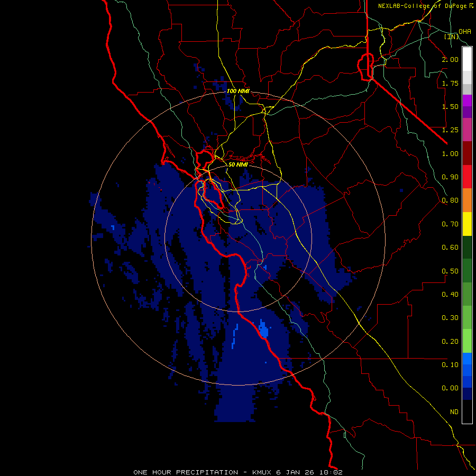Click the light green swatch near 0.20
The height and width of the screenshot is (476, 476).
click(x=467, y=341)
